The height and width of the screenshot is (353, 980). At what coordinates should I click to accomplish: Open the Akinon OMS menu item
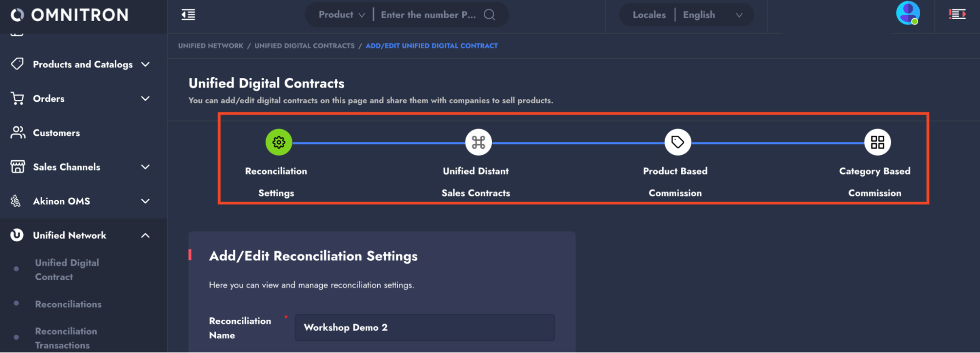tap(62, 201)
